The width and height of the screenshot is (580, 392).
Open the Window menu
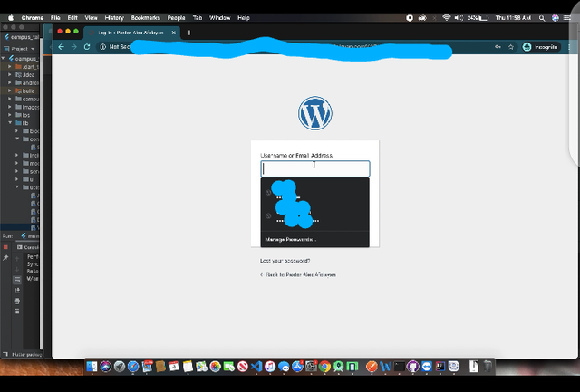pyautogui.click(x=219, y=18)
